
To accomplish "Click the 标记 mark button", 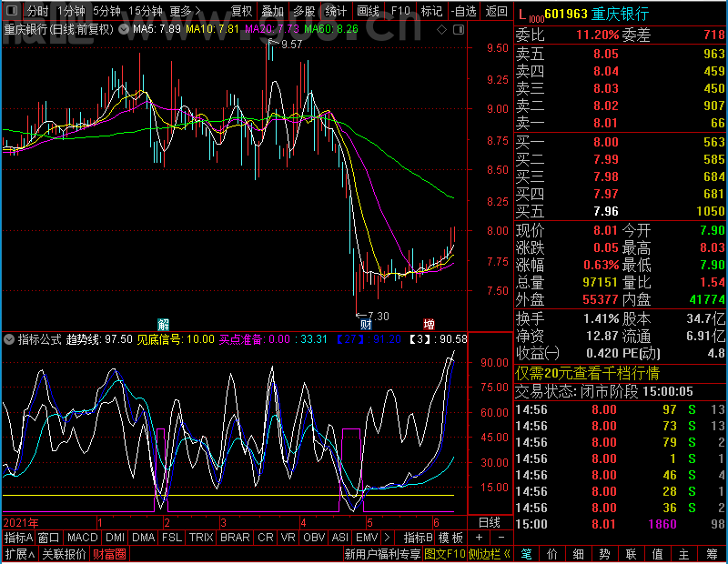I will coord(431,11).
